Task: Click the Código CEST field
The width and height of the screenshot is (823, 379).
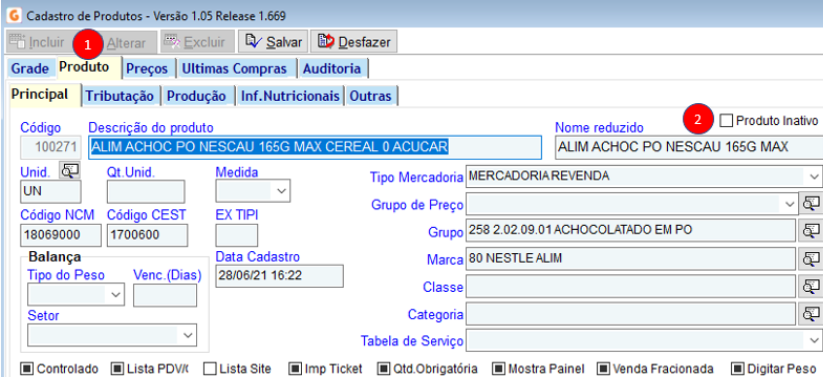Action: pos(147,235)
